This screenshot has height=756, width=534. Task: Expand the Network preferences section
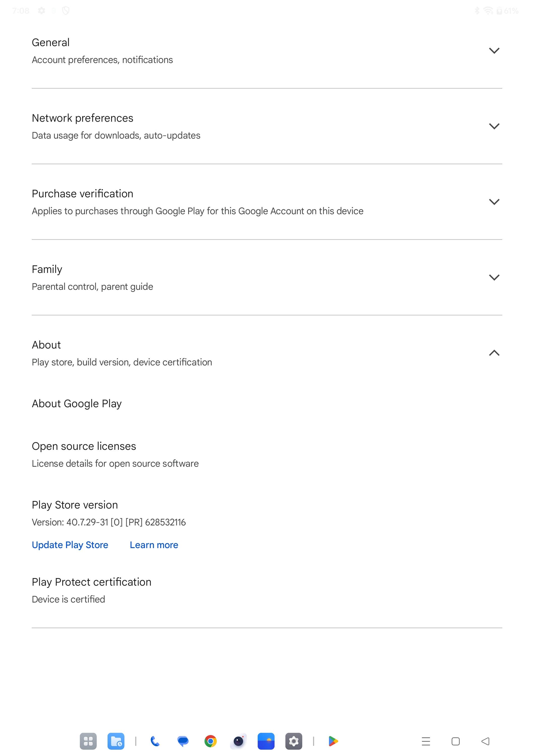tap(267, 126)
